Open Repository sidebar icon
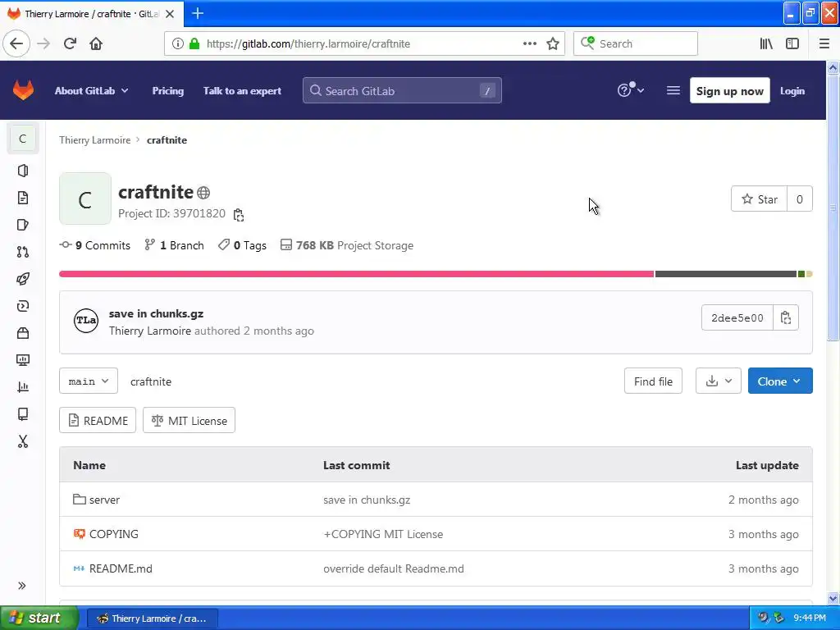The image size is (840, 630). click(x=22, y=198)
